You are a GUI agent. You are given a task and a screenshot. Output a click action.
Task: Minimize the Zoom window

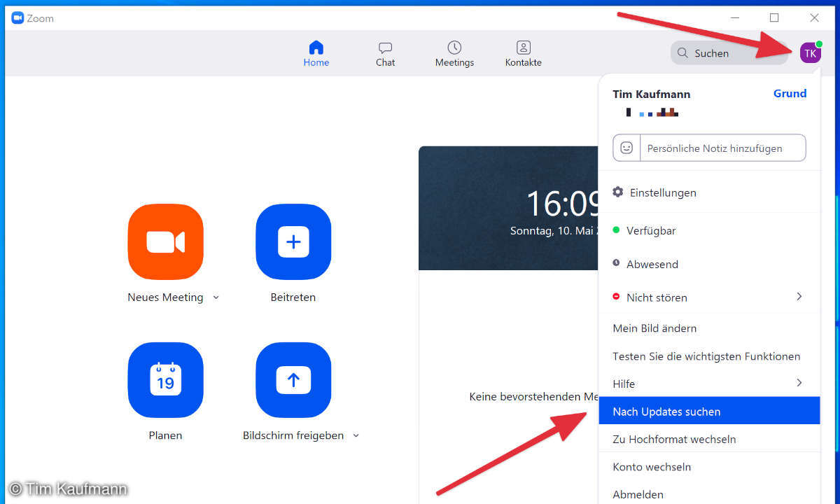pyautogui.click(x=734, y=17)
